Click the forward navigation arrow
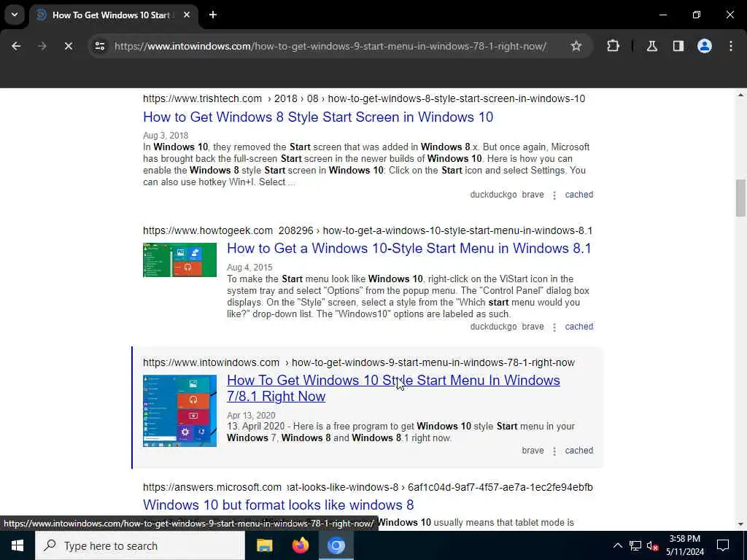Image resolution: width=747 pixels, height=560 pixels. pos(42,46)
